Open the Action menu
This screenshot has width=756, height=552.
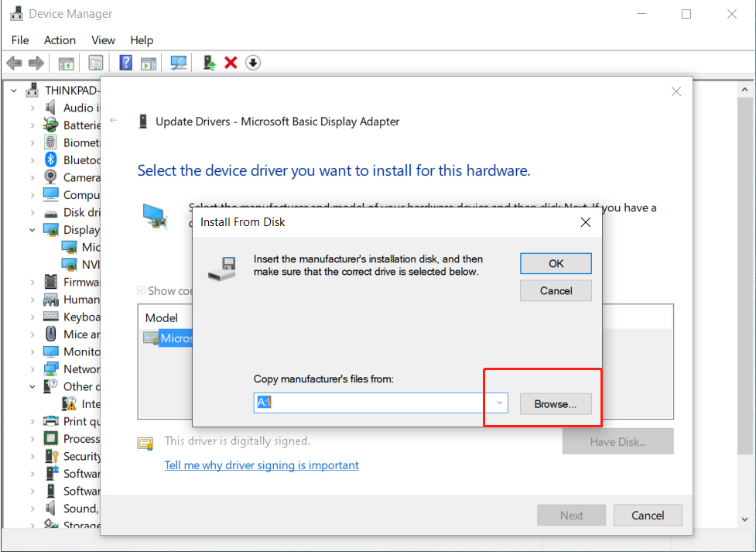click(x=60, y=40)
